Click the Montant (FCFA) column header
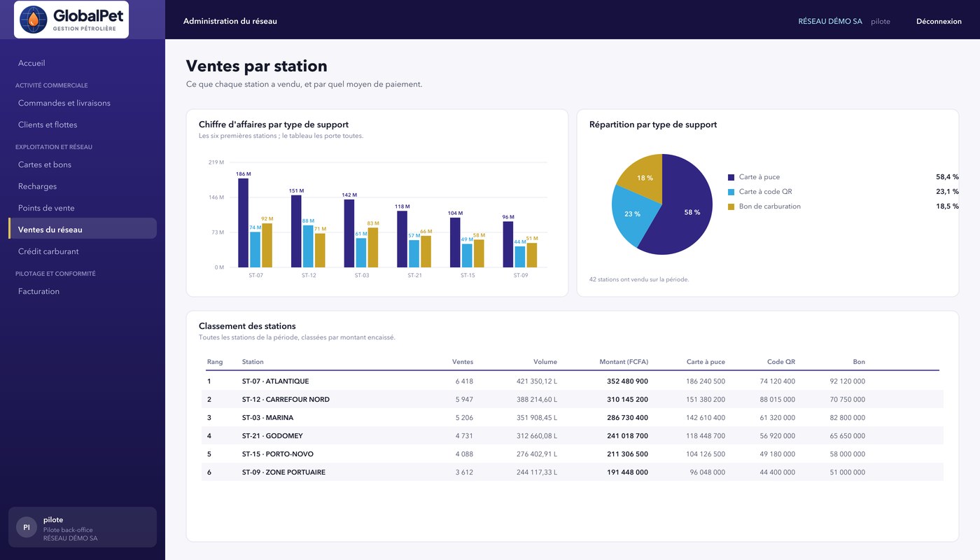 624,362
